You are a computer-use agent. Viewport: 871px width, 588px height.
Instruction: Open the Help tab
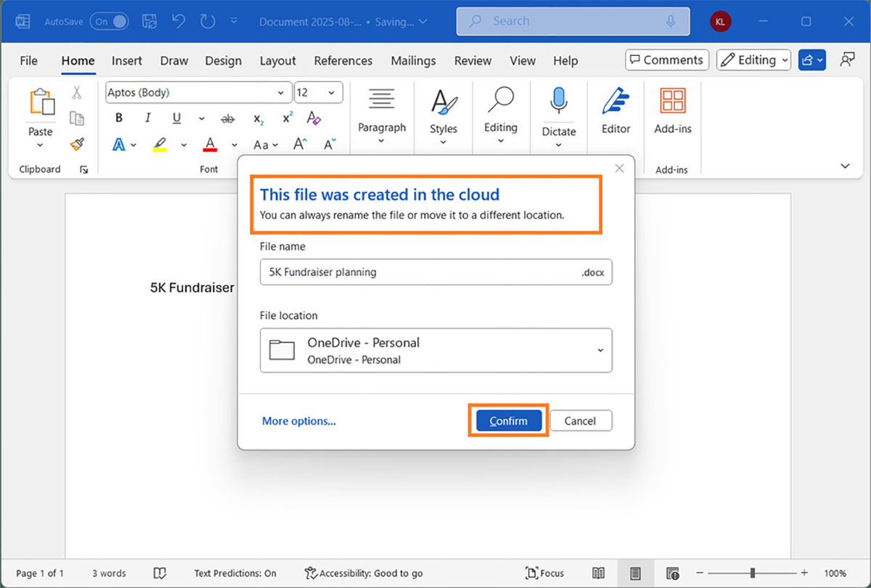565,60
